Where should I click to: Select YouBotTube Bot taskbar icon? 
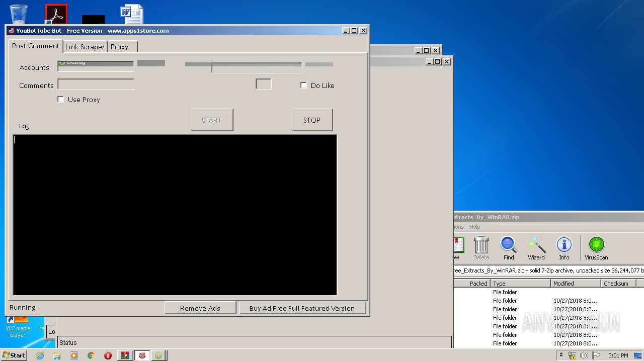tap(142, 355)
